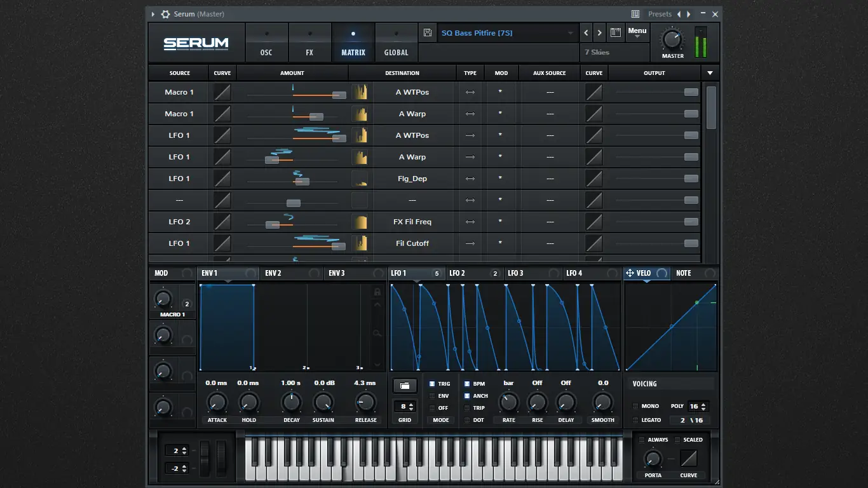This screenshot has height=488, width=868.
Task: Click the matrix vertical scrollbar
Action: coord(711,107)
